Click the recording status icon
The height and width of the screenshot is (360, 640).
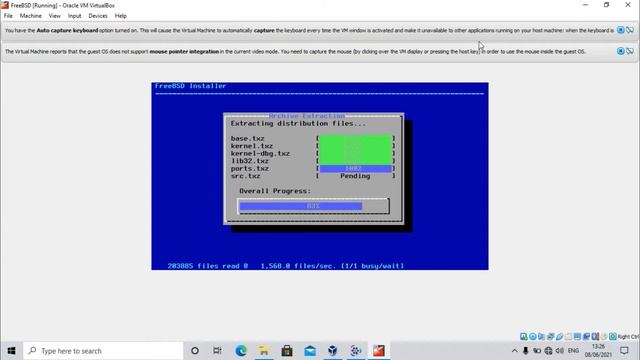coord(586,337)
